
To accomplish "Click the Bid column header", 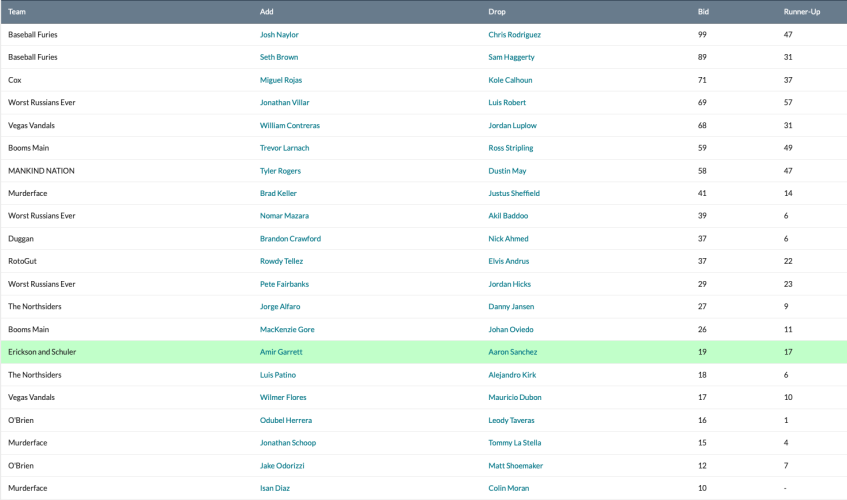I will coord(703,12).
